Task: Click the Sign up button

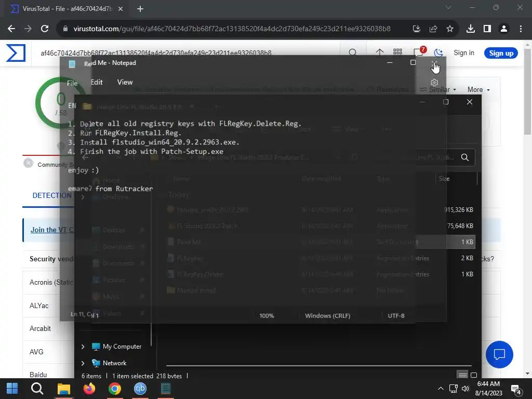Action: pos(501,53)
